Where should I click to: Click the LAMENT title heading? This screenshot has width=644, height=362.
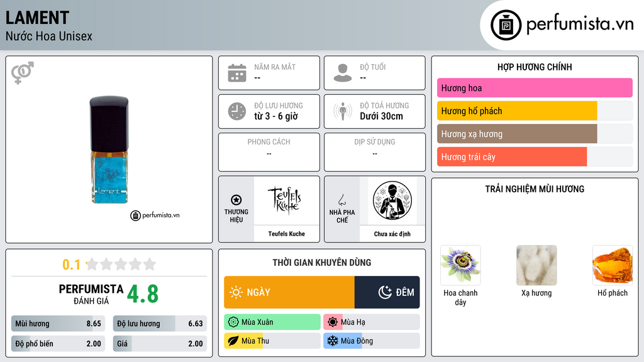(37, 18)
